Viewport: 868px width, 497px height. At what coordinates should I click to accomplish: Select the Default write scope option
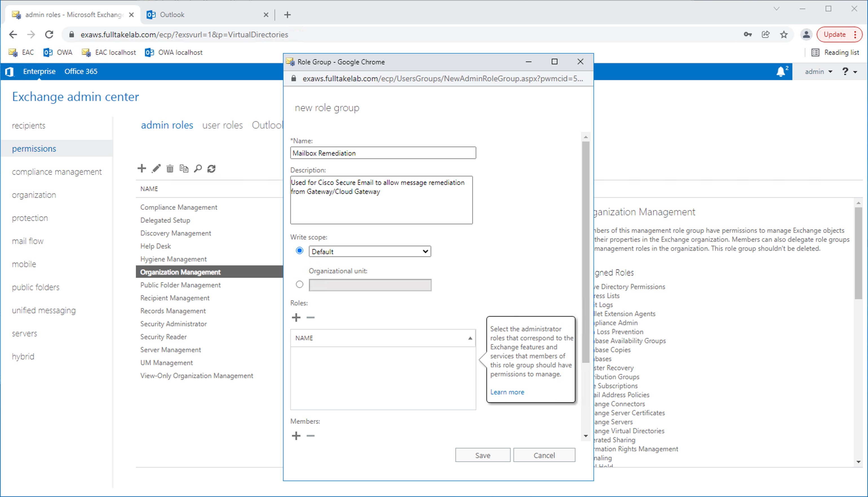[299, 250]
